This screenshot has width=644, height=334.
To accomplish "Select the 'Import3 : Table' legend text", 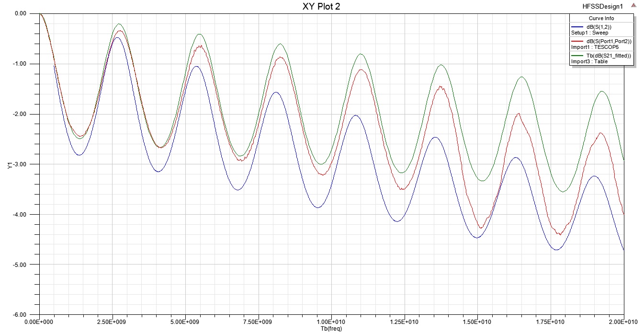I will (589, 61).
